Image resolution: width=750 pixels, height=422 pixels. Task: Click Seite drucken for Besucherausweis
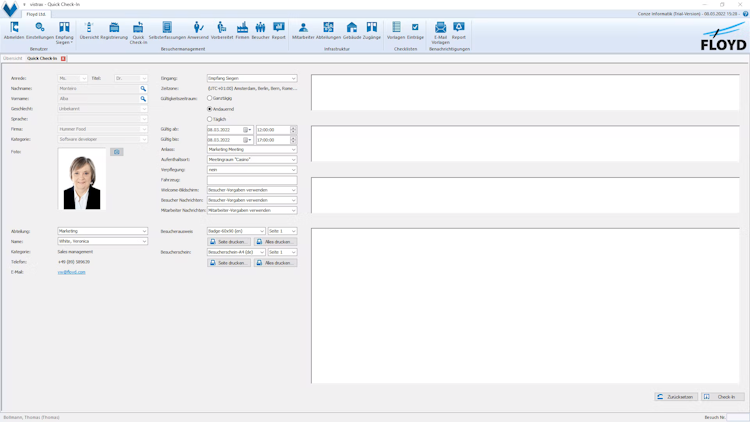[229, 242]
